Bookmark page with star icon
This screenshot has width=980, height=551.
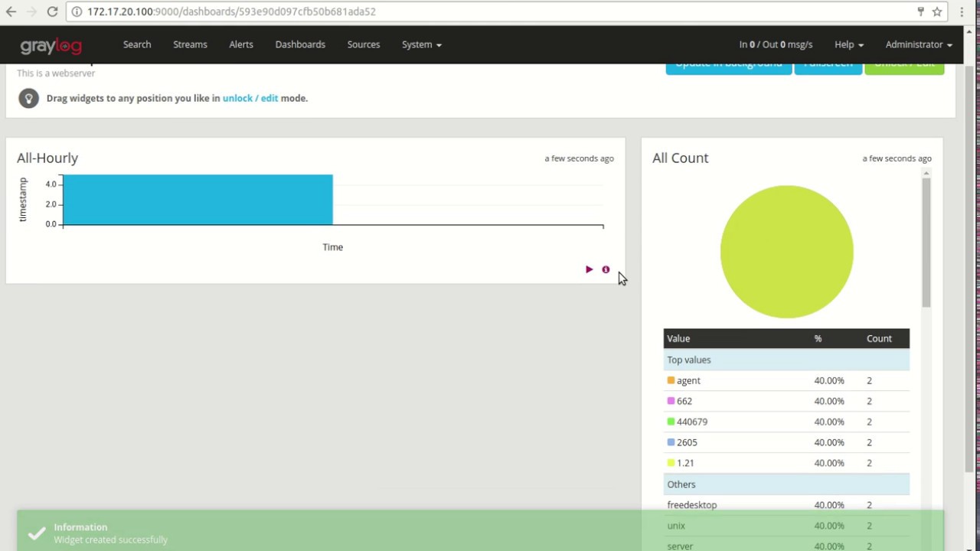(x=936, y=11)
